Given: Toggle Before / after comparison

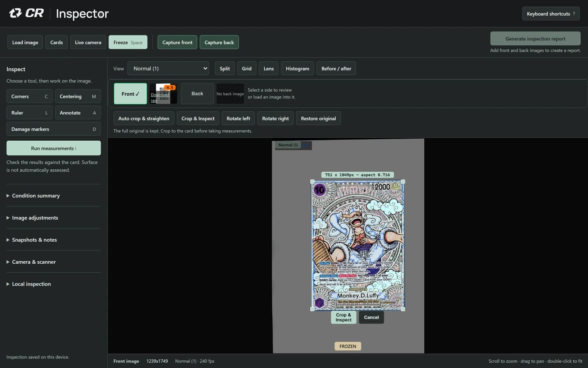Looking at the screenshot, I should [336, 68].
